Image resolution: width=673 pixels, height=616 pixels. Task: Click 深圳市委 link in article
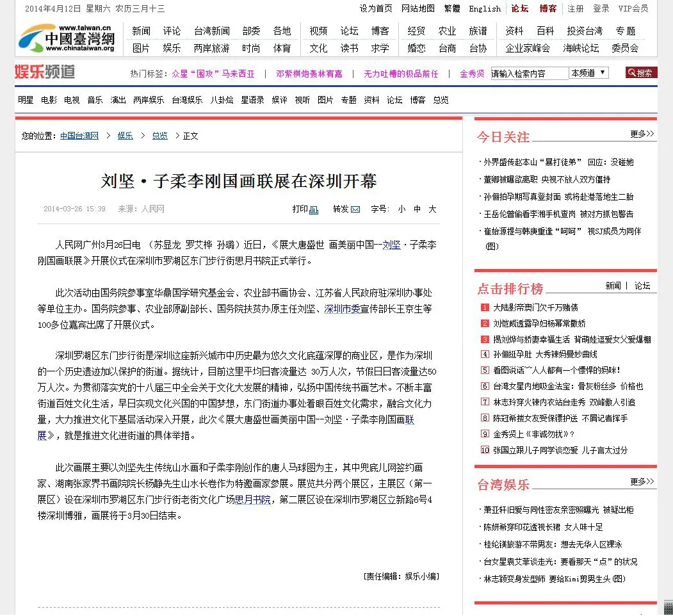pyautogui.click(x=342, y=309)
